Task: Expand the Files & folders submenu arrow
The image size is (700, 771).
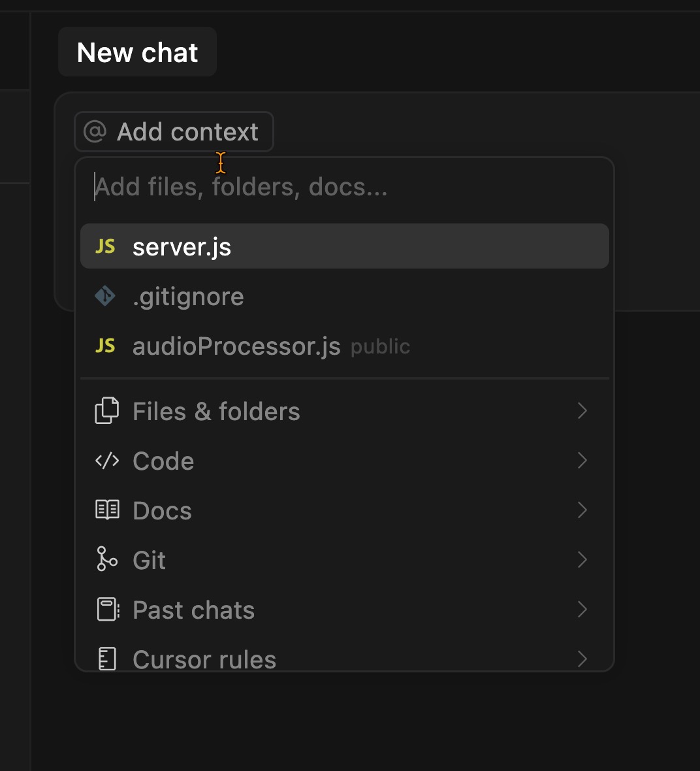Action: tap(582, 411)
